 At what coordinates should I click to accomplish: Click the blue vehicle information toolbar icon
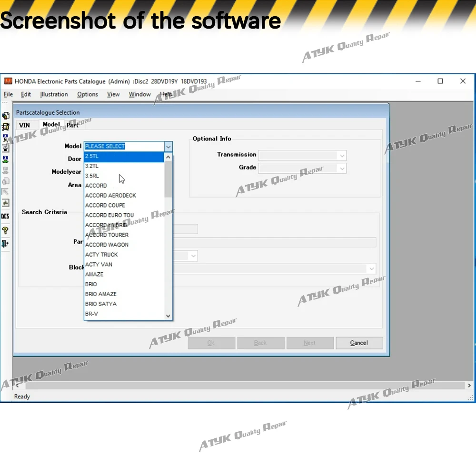click(6, 159)
